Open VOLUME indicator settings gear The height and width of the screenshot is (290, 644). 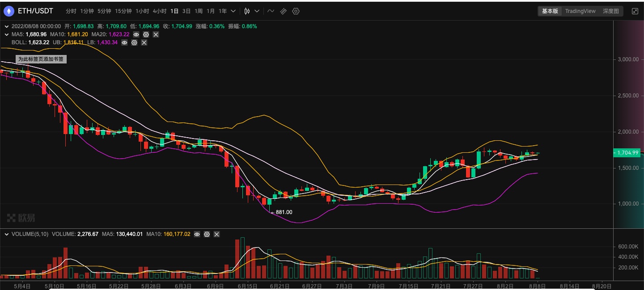207,234
